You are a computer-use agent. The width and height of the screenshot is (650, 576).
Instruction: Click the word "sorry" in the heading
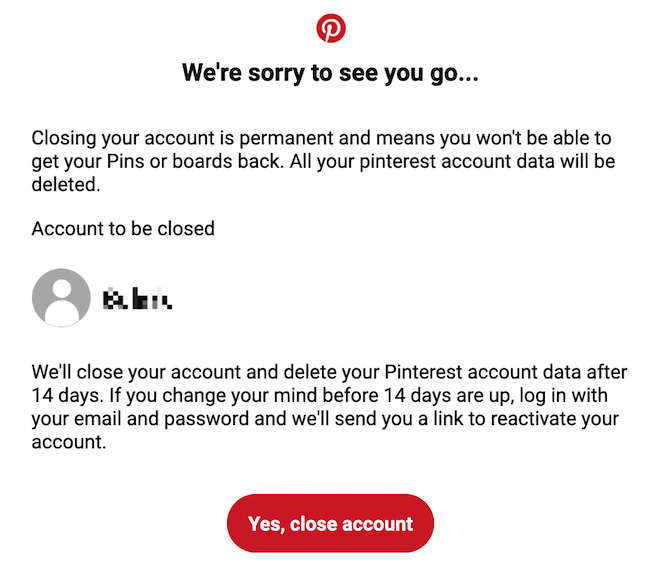276,73
